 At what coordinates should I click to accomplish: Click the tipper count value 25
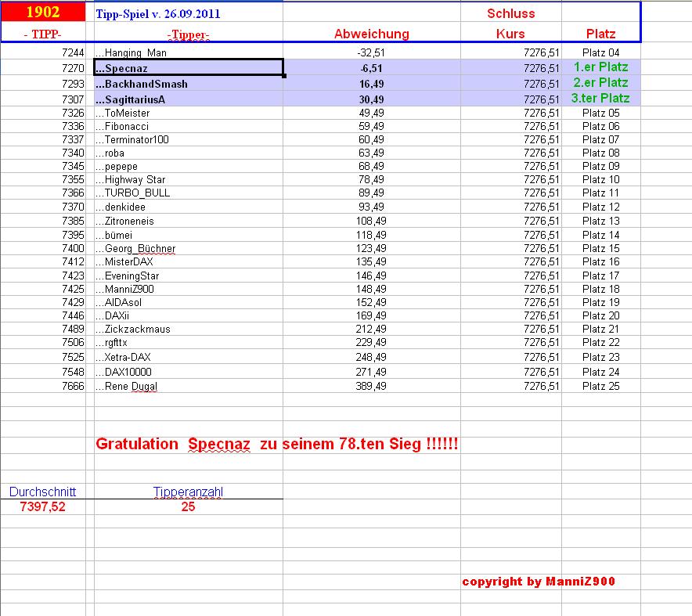pos(188,506)
